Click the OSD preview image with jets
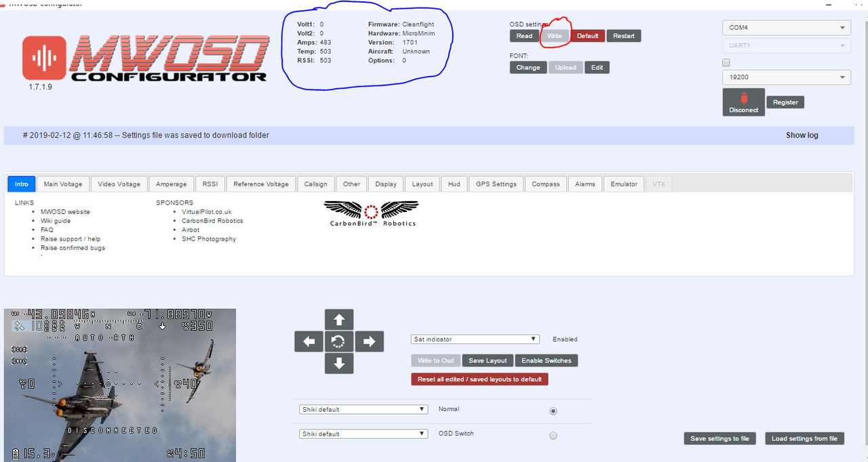 click(120, 385)
